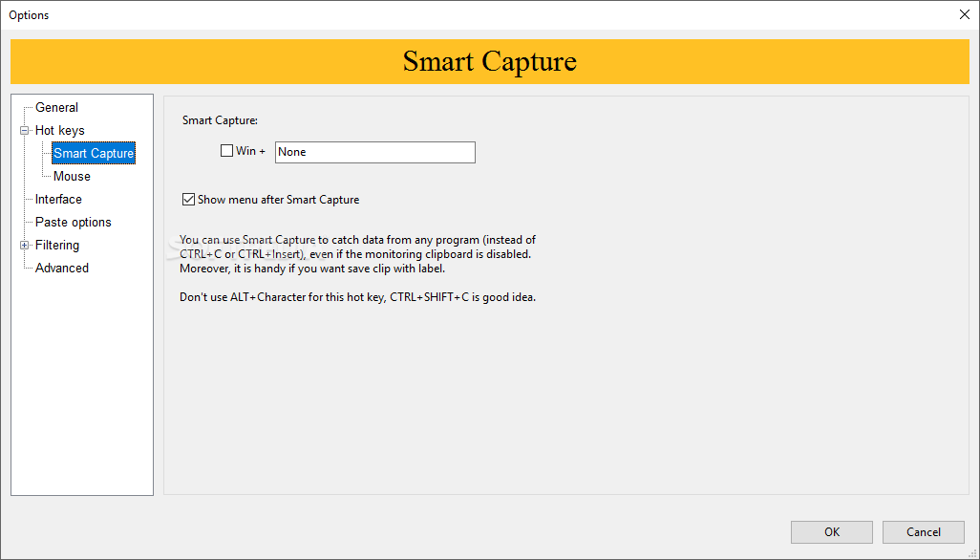Click the "Smart Capture:" label text
This screenshot has width=980, height=560.
(x=220, y=120)
